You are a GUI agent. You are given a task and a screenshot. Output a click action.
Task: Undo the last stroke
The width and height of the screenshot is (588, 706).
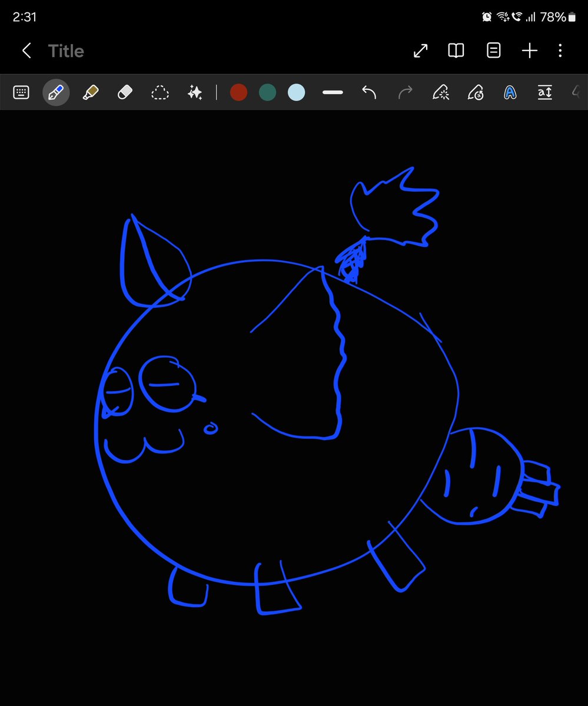[x=369, y=92]
